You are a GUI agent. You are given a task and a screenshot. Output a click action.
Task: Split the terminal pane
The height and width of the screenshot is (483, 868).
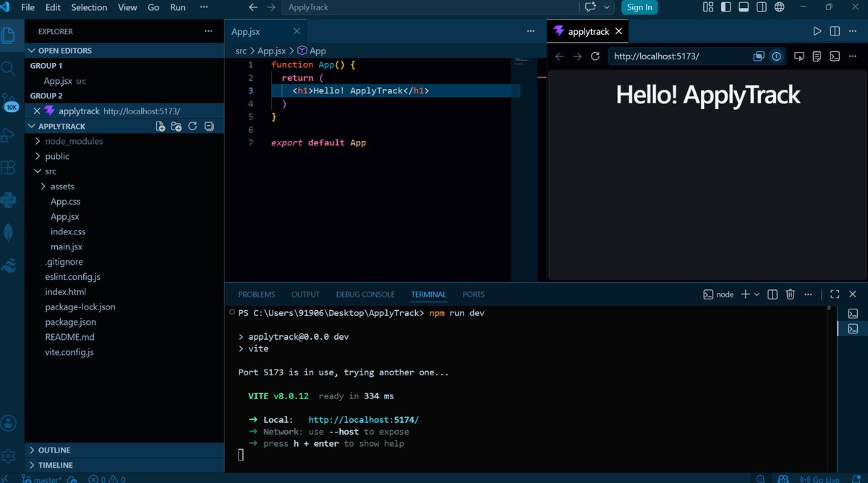773,294
